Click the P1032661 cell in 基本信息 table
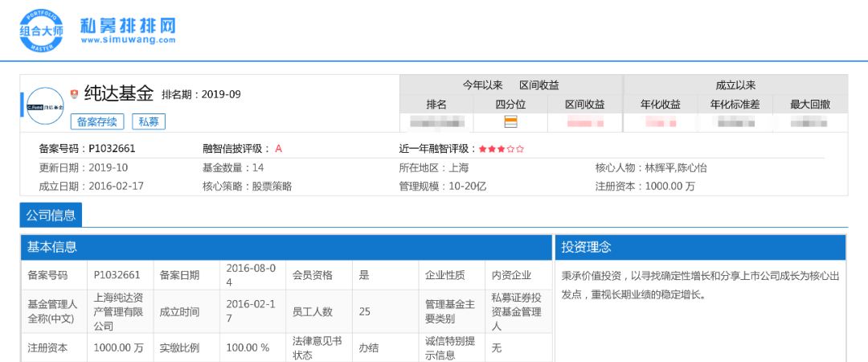 click(120, 275)
